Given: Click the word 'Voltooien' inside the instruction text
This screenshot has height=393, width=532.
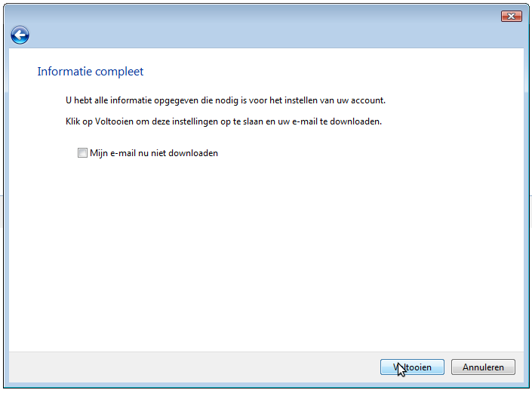Looking at the screenshot, I should [x=114, y=121].
